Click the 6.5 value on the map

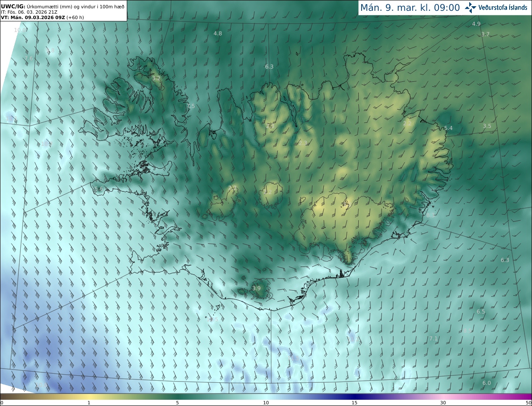(481, 311)
